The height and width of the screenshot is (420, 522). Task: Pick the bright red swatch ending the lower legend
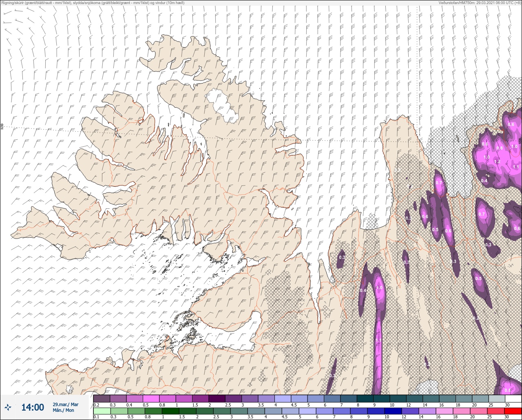point(513,411)
